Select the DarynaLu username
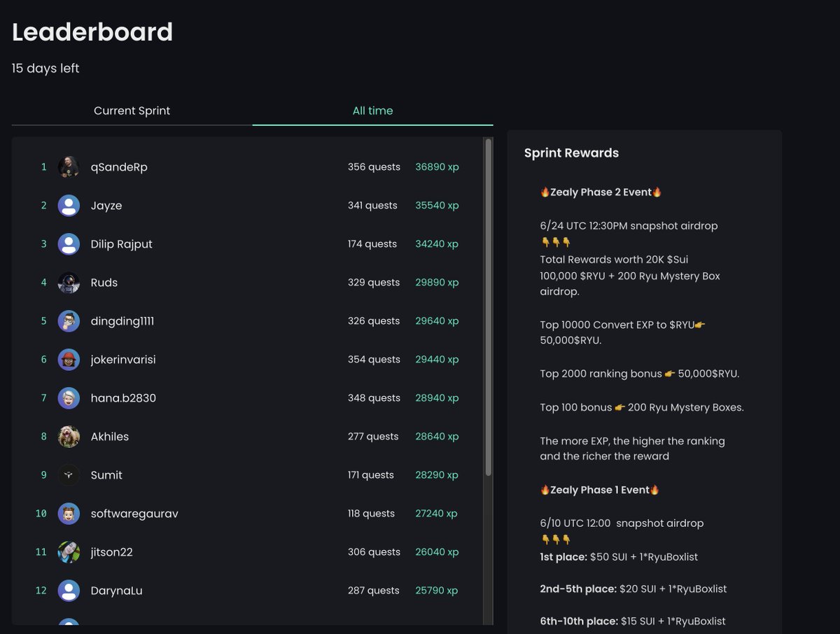 [116, 591]
